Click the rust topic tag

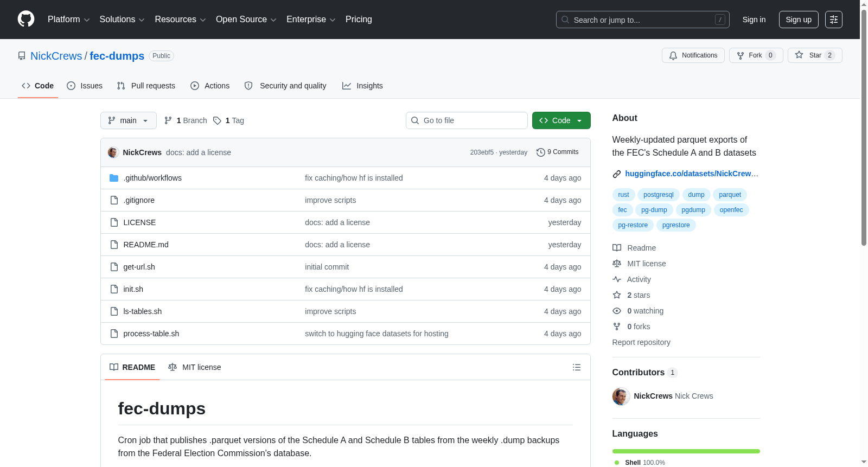tap(623, 195)
